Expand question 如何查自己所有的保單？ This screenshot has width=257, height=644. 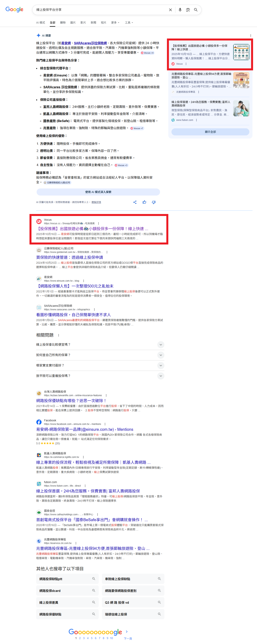tap(161, 355)
